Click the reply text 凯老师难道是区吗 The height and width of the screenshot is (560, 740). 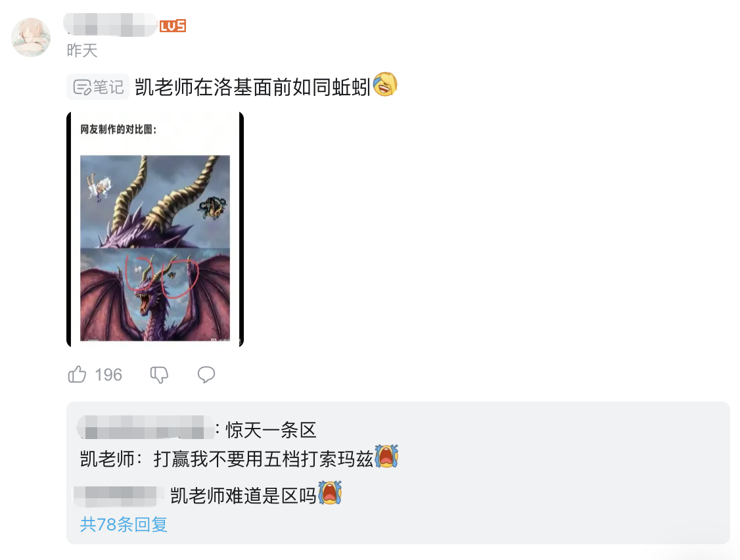[243, 496]
